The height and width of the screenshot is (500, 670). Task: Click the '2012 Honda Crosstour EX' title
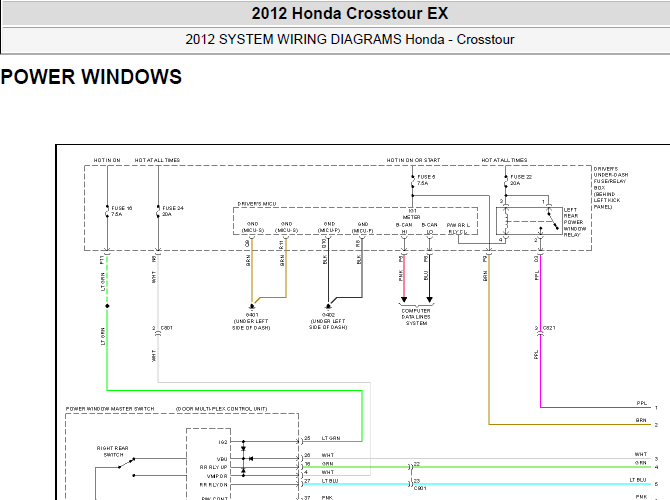[350, 13]
